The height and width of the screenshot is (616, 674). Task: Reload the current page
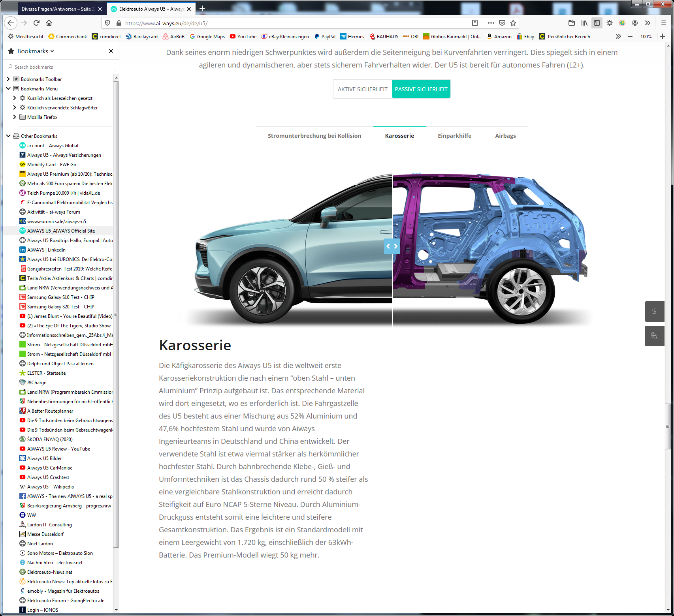[x=36, y=23]
